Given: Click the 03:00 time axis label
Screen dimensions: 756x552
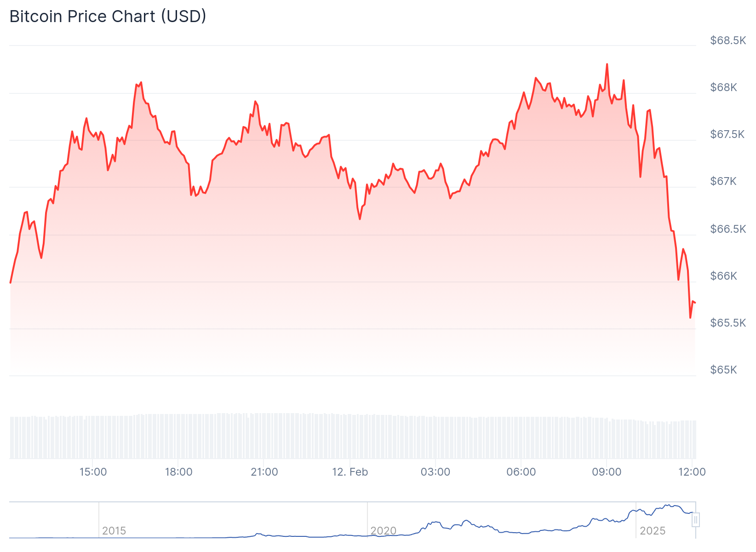Looking at the screenshot, I should point(435,472).
